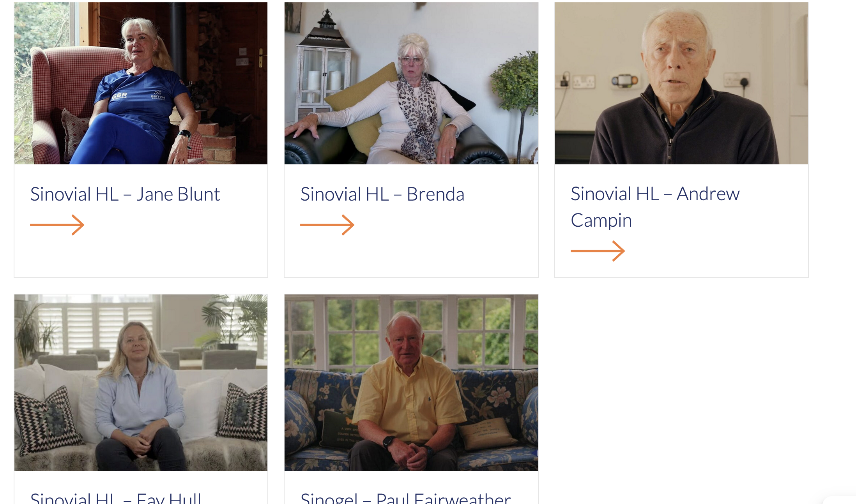Follow the 'Sinovial HL – Jane Blunt' title link

(125, 194)
